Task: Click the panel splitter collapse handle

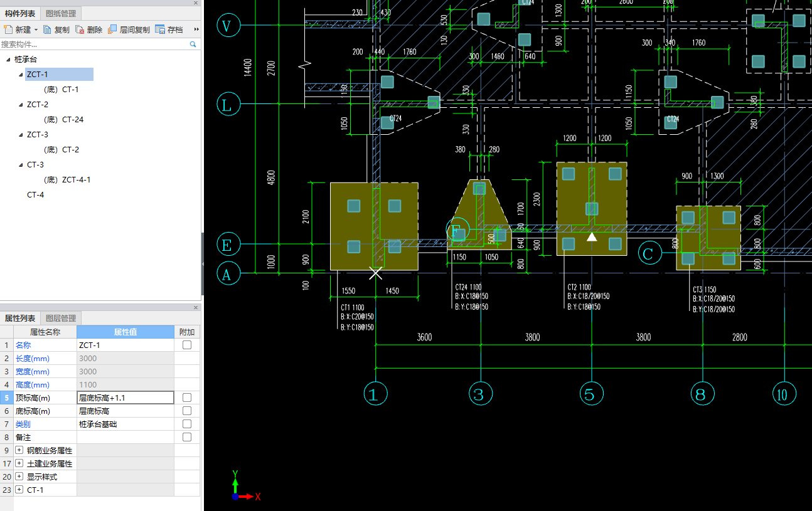Action: (202, 264)
